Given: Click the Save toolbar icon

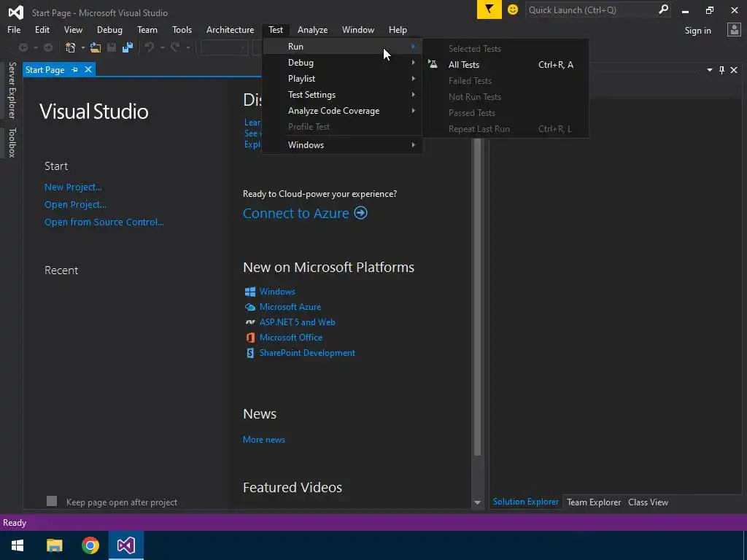Looking at the screenshot, I should coord(112,47).
